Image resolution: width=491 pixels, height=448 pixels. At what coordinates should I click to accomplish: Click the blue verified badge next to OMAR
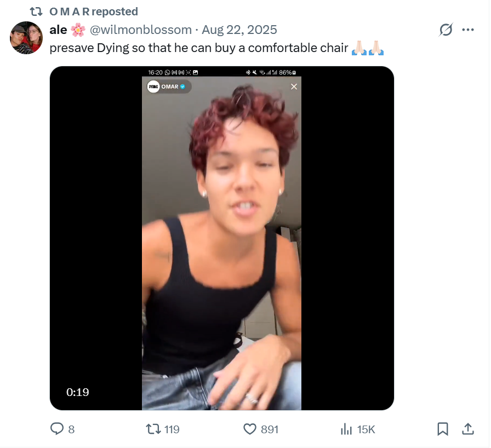(183, 87)
